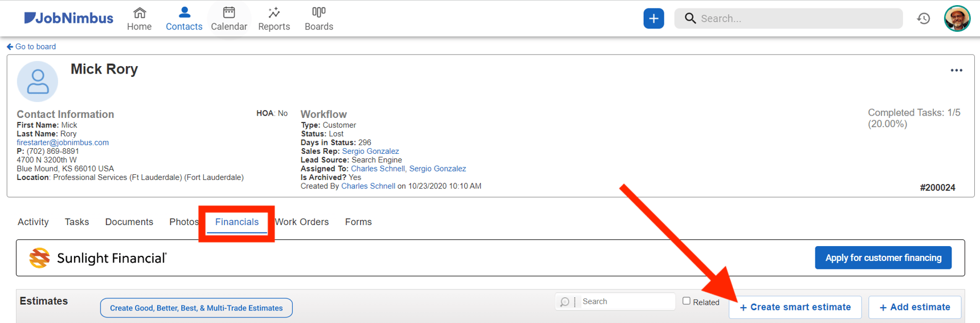Click Apply for customer financing button
This screenshot has height=323, width=980.
pyautogui.click(x=883, y=258)
